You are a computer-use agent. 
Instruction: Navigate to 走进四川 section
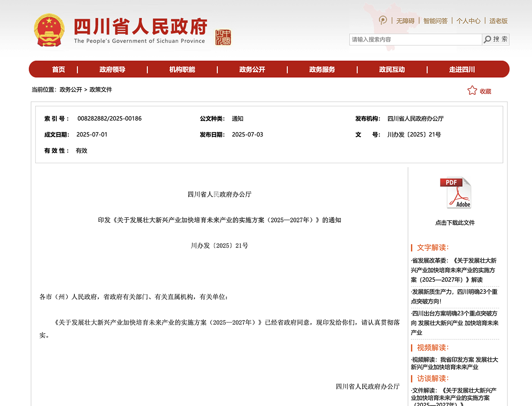[462, 70]
